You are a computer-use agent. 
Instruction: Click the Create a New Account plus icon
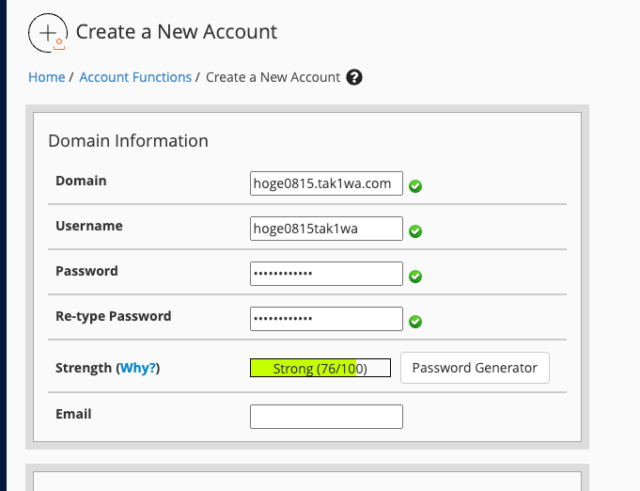pyautogui.click(x=48, y=33)
